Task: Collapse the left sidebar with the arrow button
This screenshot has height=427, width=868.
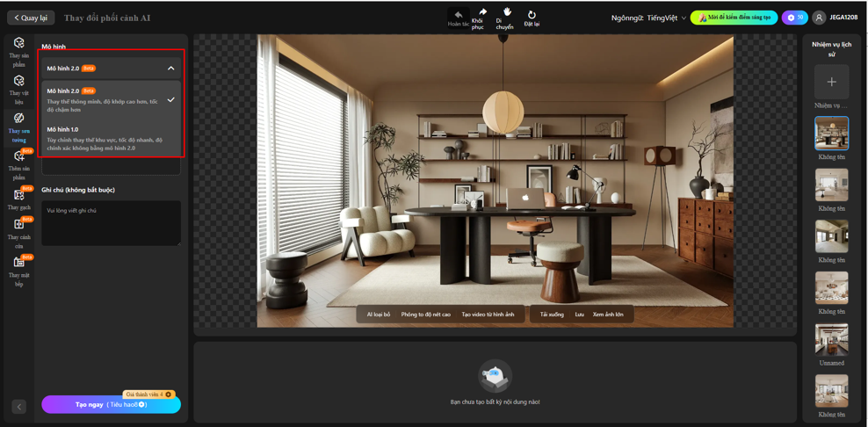Action: tap(18, 407)
